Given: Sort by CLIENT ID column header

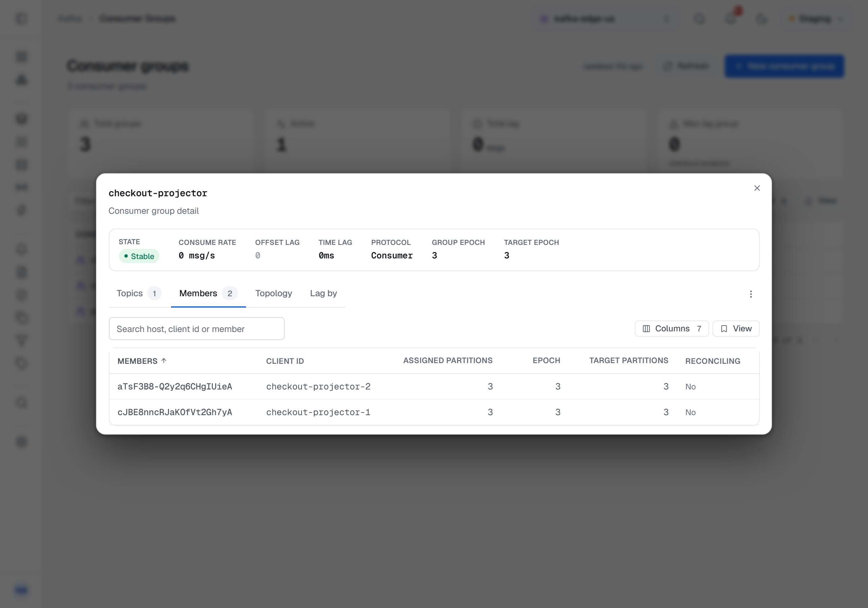Looking at the screenshot, I should [285, 361].
